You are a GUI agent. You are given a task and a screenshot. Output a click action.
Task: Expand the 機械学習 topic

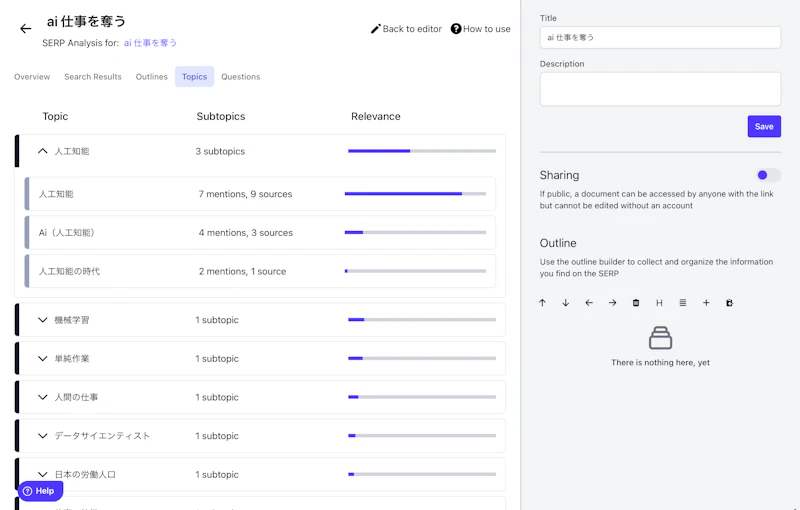pyautogui.click(x=43, y=320)
